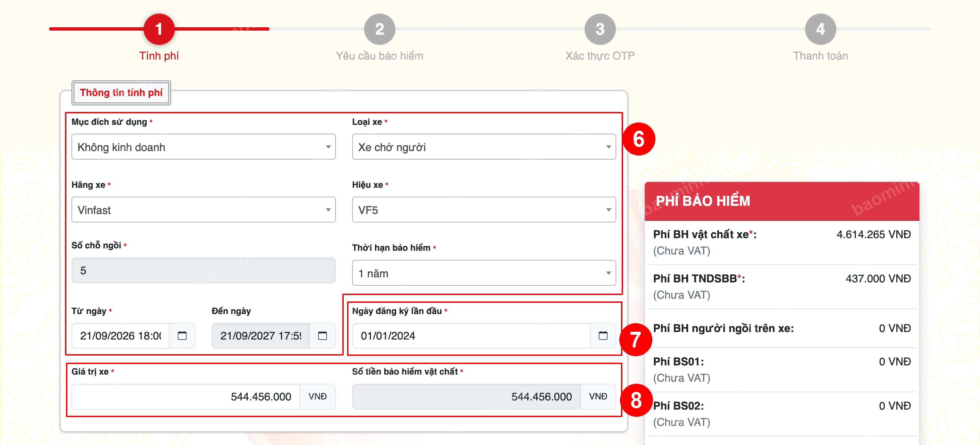Screen dimensions: 980x445
Task: Expand Hiệu xe VF5 dropdown
Action: click(x=484, y=210)
